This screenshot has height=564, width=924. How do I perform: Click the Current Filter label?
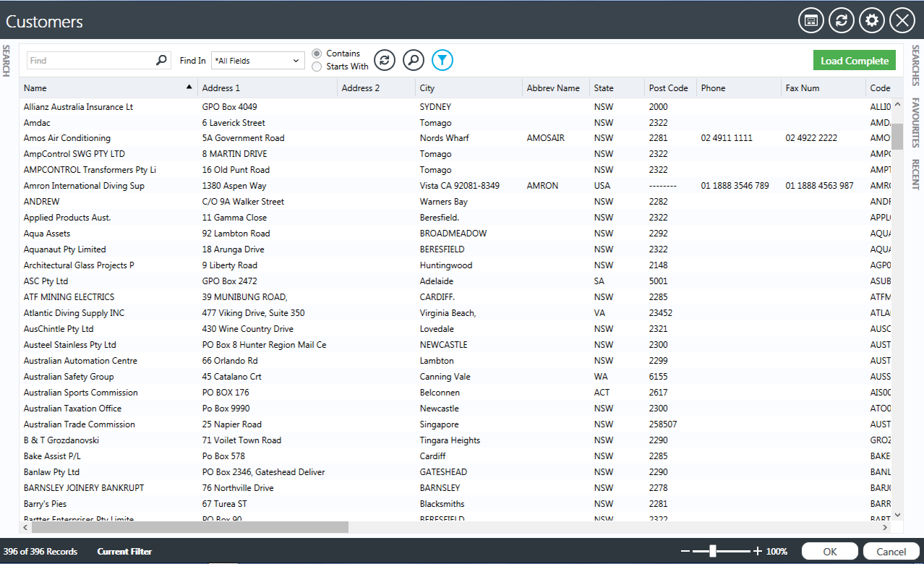(x=124, y=552)
